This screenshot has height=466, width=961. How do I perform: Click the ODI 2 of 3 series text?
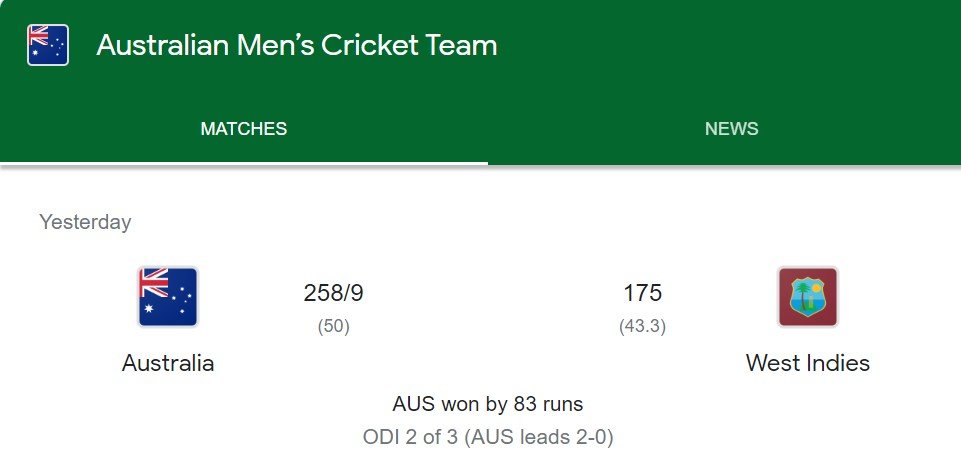[410, 437]
